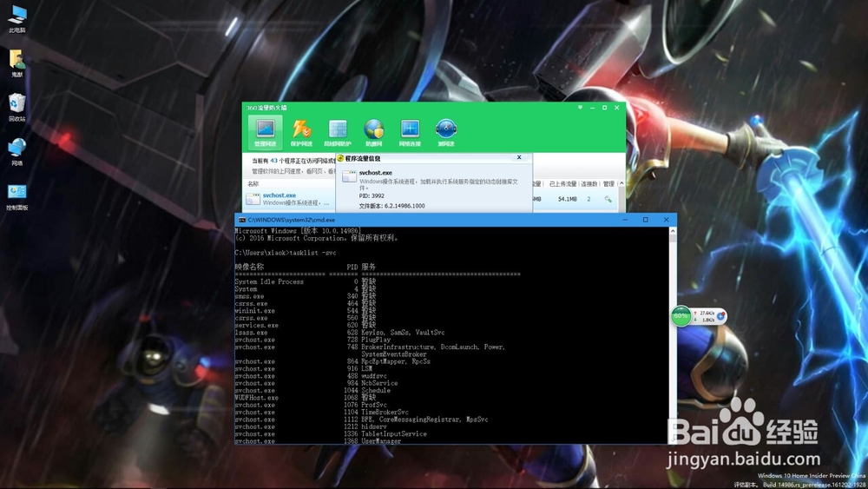868x489 pixels.
Task: Click the smss.exe line in cmd output
Action: point(305,296)
